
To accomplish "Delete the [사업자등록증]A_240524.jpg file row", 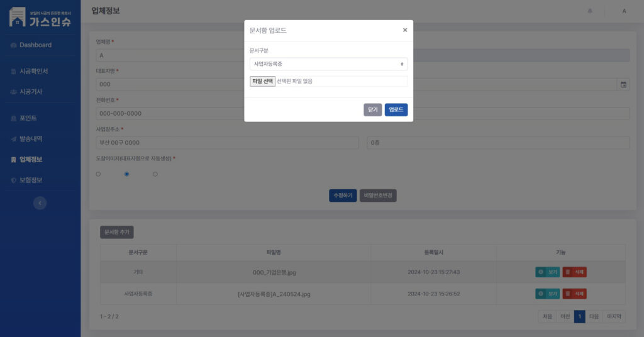I will point(574,294).
